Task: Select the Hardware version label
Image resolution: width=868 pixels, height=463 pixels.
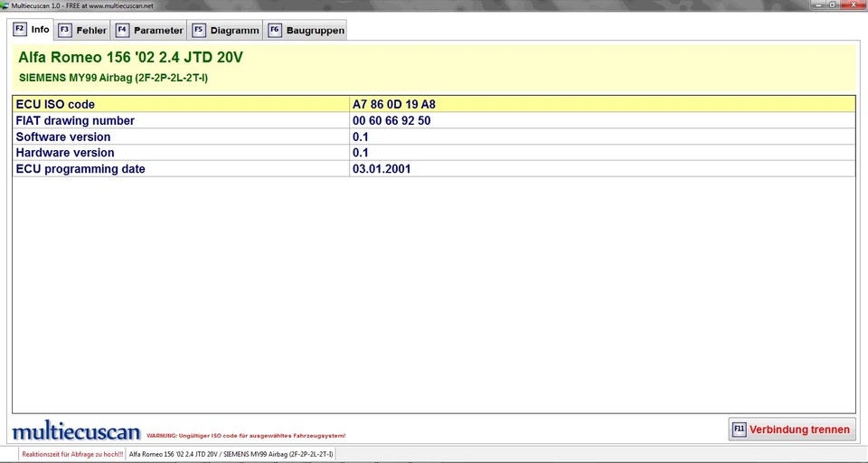Action: click(x=65, y=153)
